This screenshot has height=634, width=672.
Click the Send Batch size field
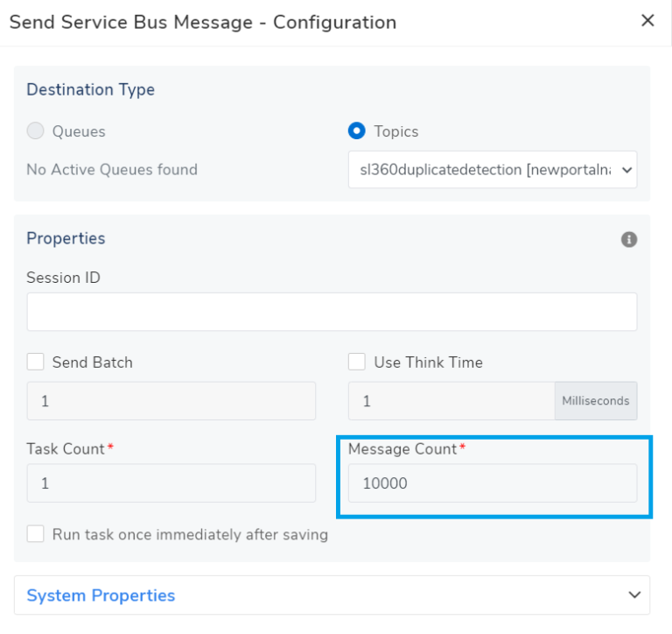tap(171, 401)
